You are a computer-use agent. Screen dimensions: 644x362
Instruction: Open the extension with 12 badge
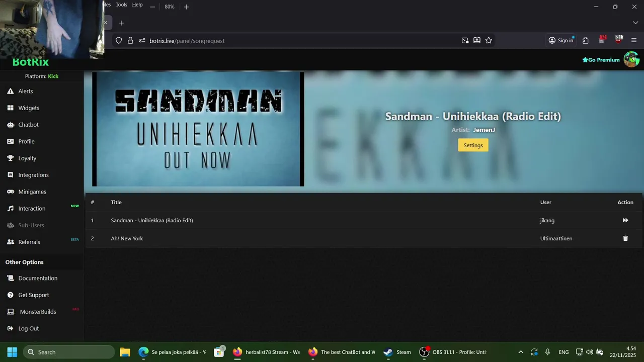[x=602, y=40]
